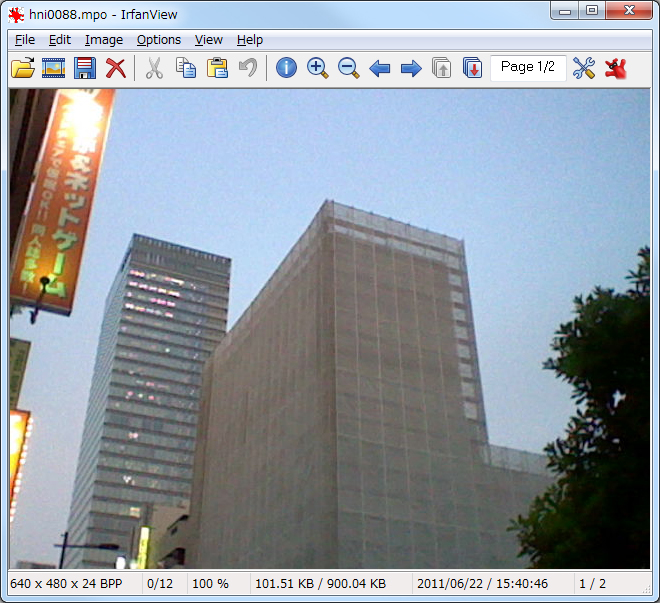Open file with the folder icon

click(23, 68)
